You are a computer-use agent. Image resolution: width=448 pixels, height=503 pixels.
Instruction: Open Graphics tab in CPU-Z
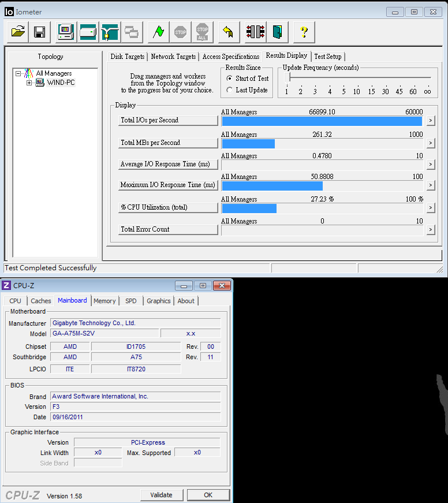point(158,301)
